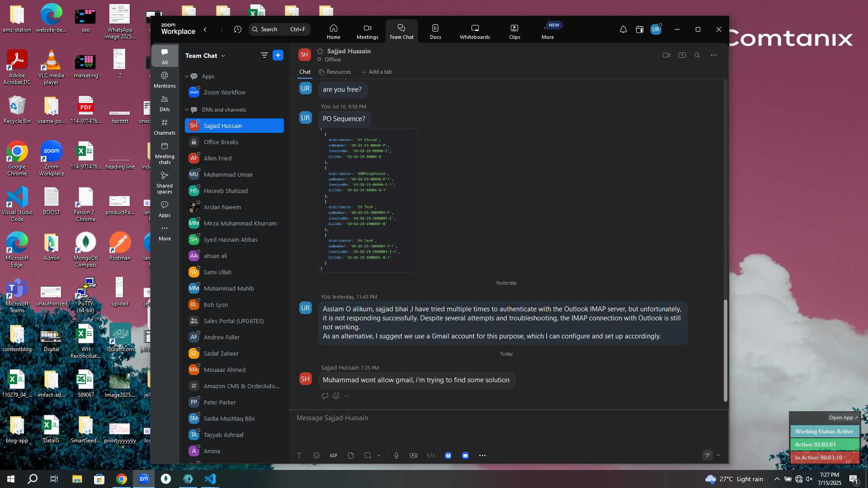Start a video call with Sajjad Hussain
This screenshot has width=868, height=488.
[x=666, y=55]
